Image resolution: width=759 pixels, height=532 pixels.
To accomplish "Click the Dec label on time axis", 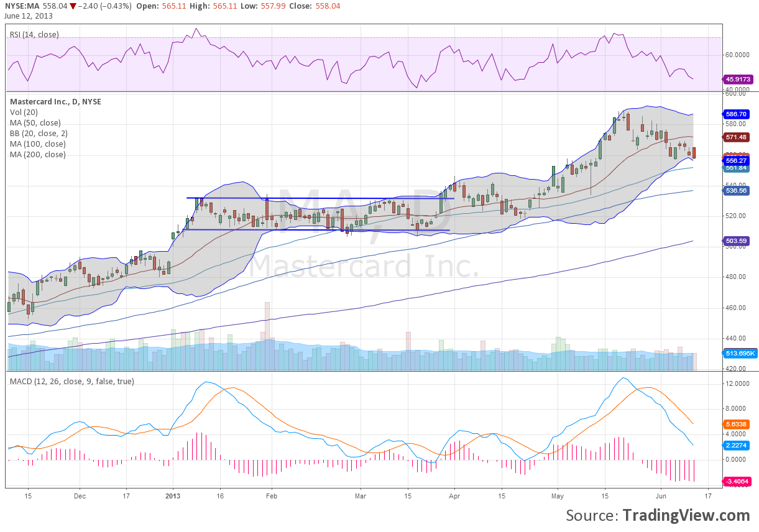I will coord(80,497).
